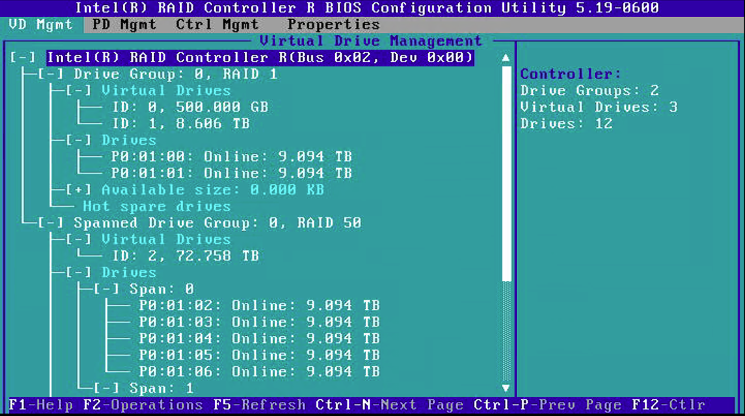The width and height of the screenshot is (745, 416).
Task: Expand the Available size 0.000 KB node
Action: [x=78, y=190]
